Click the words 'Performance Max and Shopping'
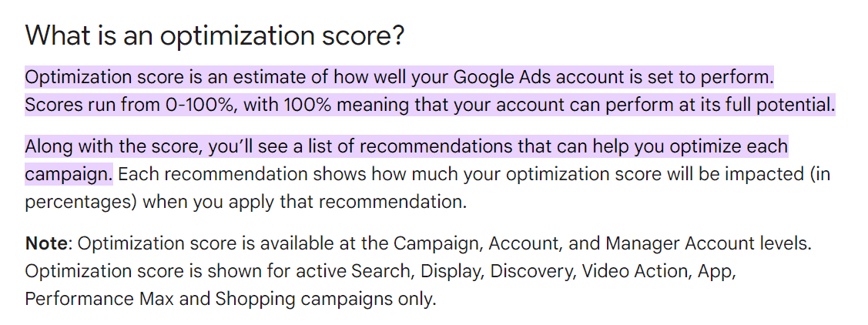The height and width of the screenshot is (325, 868). point(160,299)
